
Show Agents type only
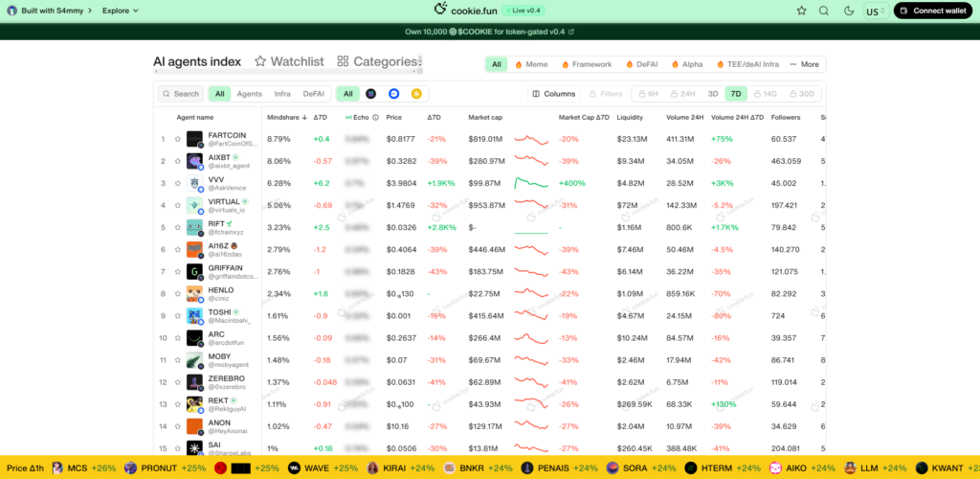[250, 94]
